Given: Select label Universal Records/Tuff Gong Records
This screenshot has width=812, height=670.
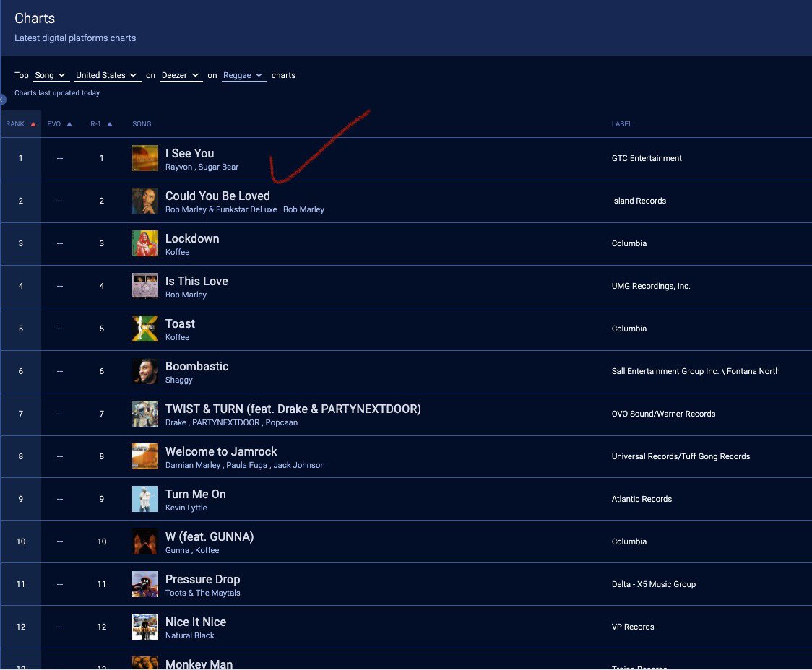Looking at the screenshot, I should click(681, 456).
